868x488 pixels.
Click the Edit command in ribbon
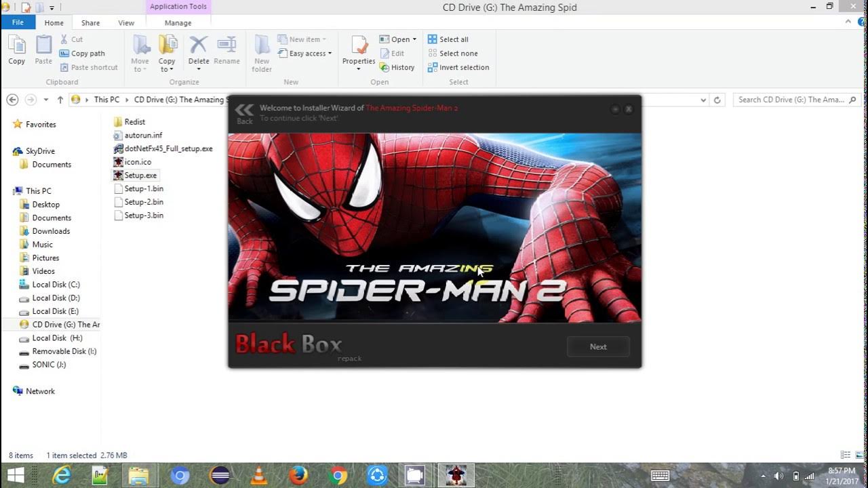pos(393,54)
